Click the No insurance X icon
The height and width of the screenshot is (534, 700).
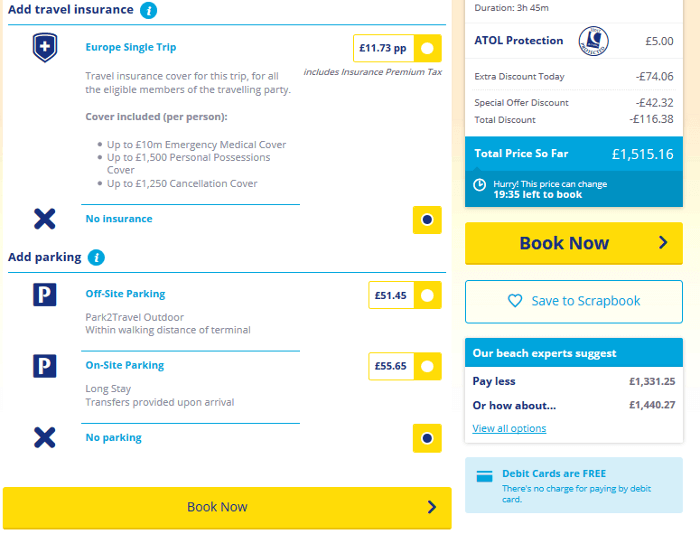[x=45, y=219]
